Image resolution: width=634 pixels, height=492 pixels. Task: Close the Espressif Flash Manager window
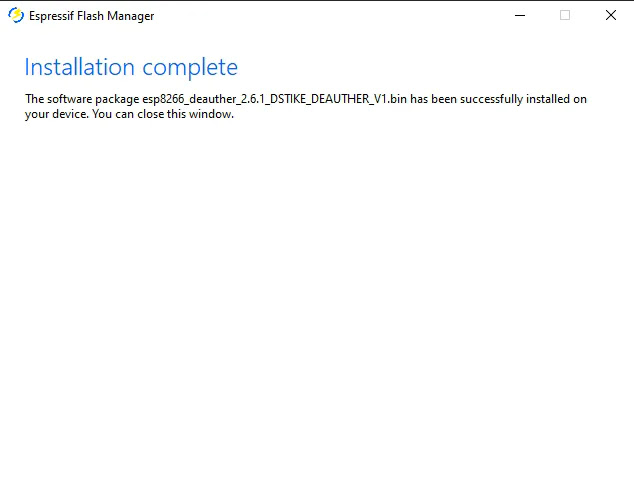pos(611,15)
